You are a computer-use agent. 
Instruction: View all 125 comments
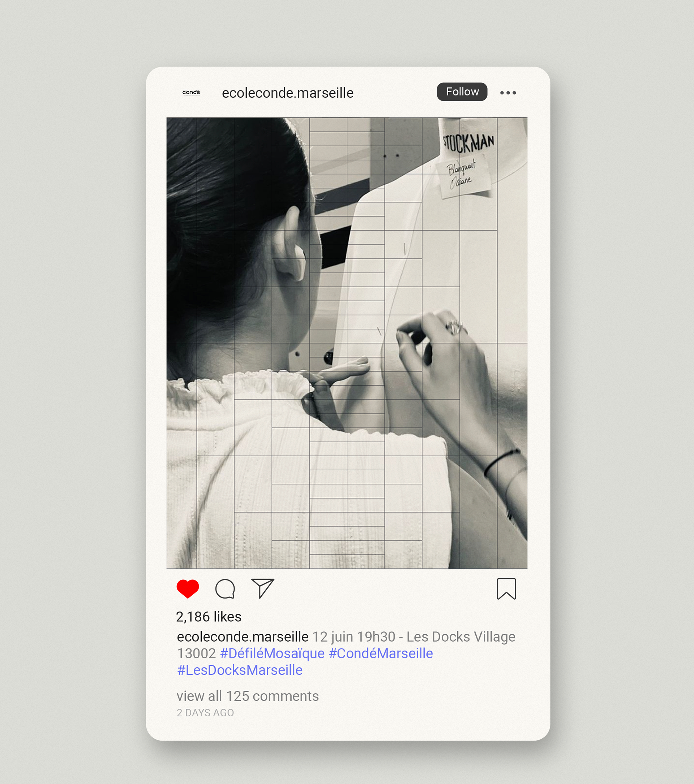pos(248,696)
